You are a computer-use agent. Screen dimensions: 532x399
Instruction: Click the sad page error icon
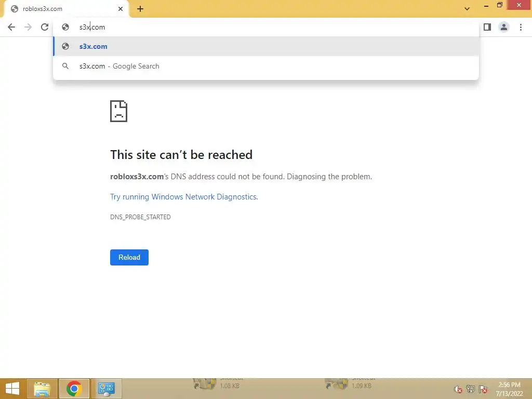(119, 111)
